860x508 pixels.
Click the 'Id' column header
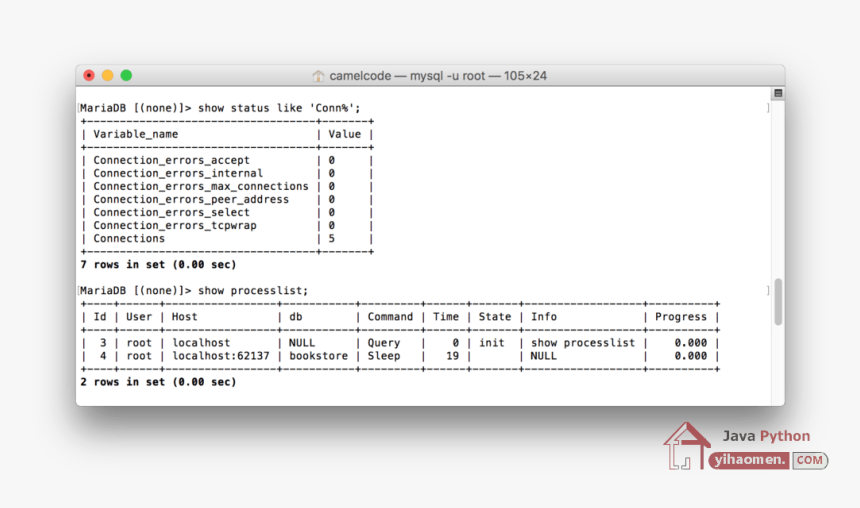coord(100,317)
